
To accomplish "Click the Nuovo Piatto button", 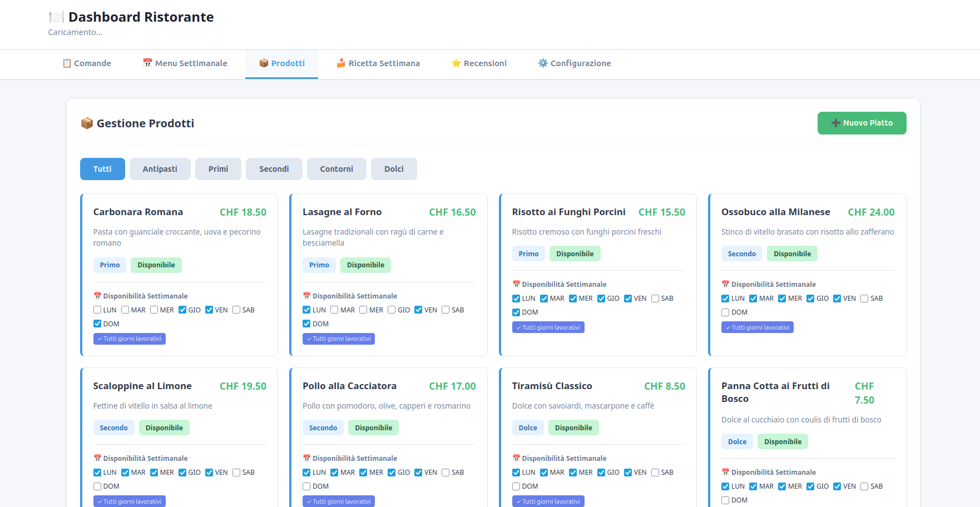I will coord(862,123).
